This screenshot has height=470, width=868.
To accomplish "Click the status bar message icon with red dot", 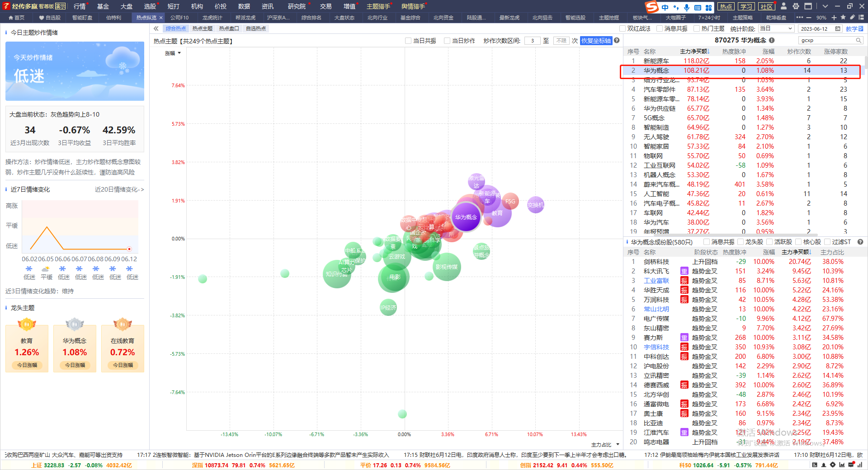I will (x=851, y=465).
